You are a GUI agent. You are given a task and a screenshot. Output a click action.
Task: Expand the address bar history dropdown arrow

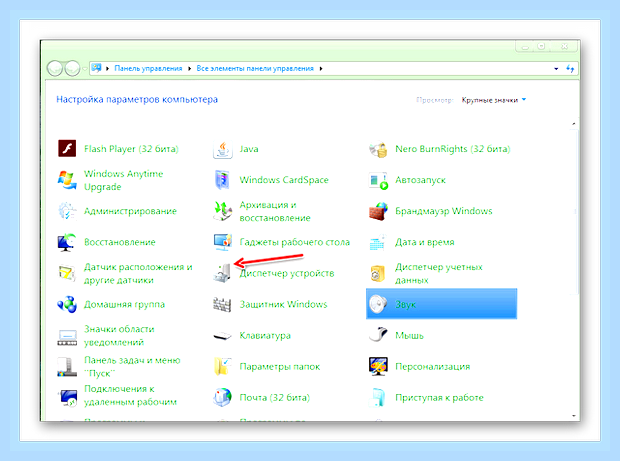pyautogui.click(x=556, y=69)
